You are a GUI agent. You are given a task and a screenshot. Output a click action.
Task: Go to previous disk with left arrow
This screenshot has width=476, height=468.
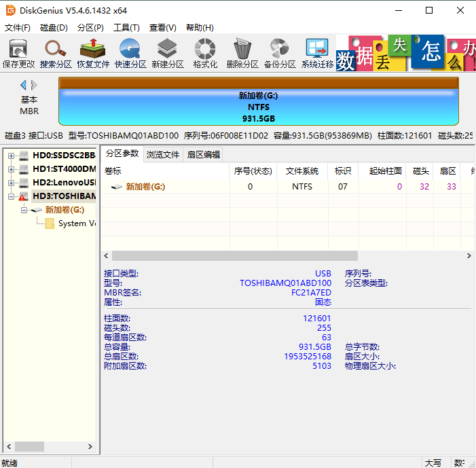[23, 85]
